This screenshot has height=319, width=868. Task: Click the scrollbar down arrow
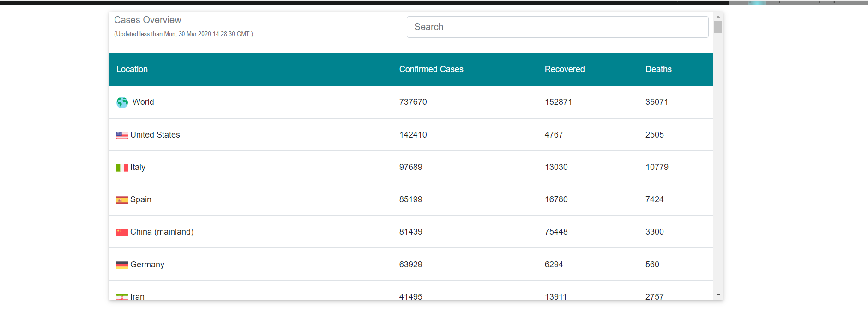pos(718,295)
